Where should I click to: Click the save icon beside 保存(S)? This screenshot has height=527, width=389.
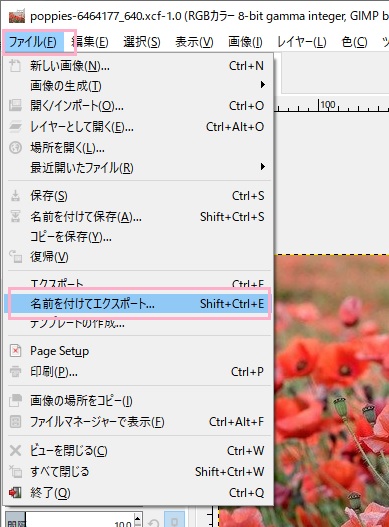point(15,196)
